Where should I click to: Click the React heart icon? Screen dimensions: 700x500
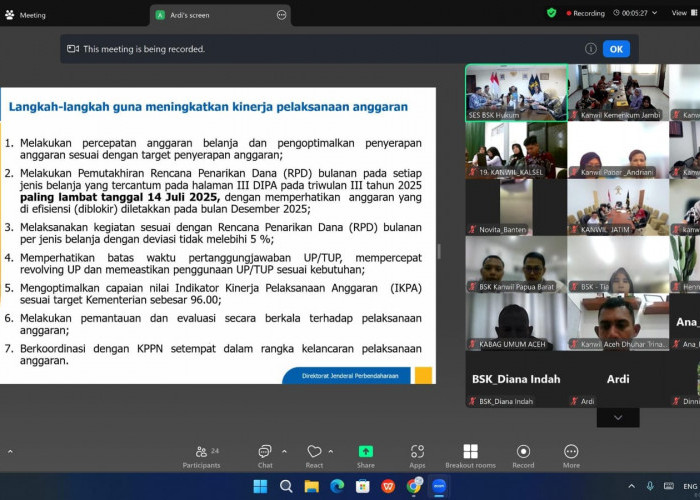click(x=314, y=455)
